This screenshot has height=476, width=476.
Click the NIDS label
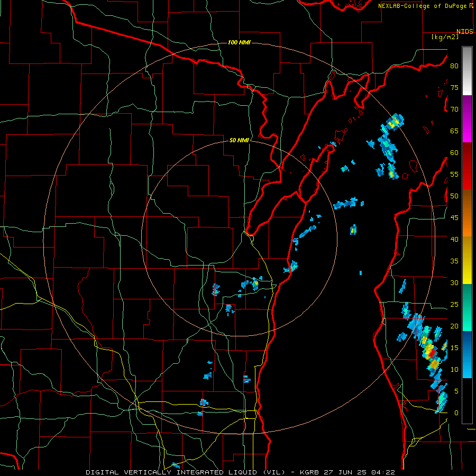tap(465, 32)
